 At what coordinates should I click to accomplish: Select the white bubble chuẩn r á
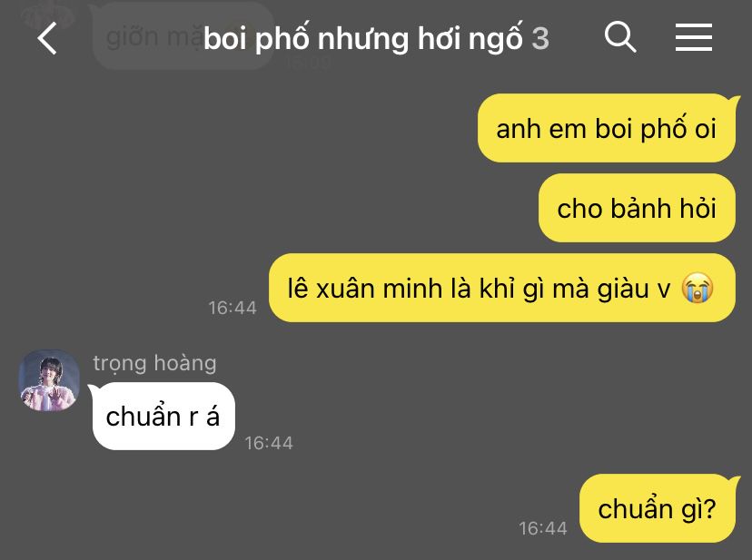163,417
